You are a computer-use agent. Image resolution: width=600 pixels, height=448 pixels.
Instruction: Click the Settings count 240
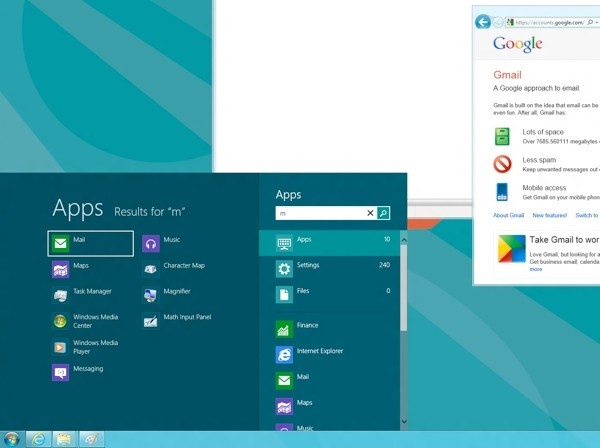385,265
